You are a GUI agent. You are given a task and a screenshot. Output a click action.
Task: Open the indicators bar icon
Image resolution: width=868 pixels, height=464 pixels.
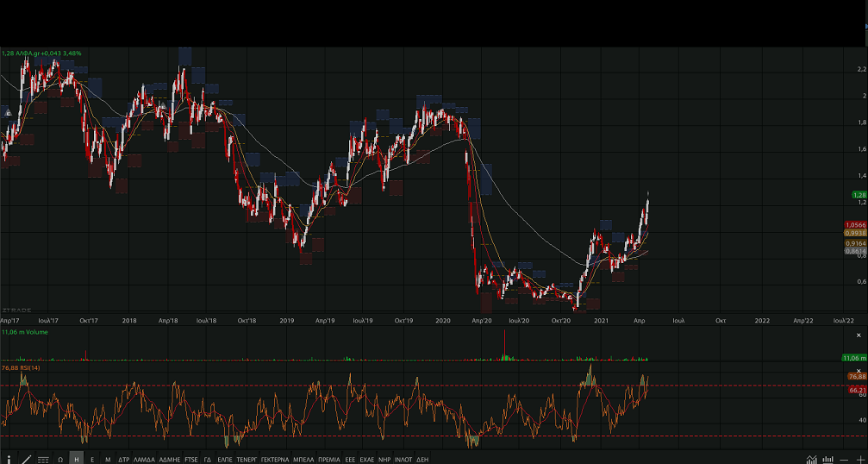coord(828,459)
